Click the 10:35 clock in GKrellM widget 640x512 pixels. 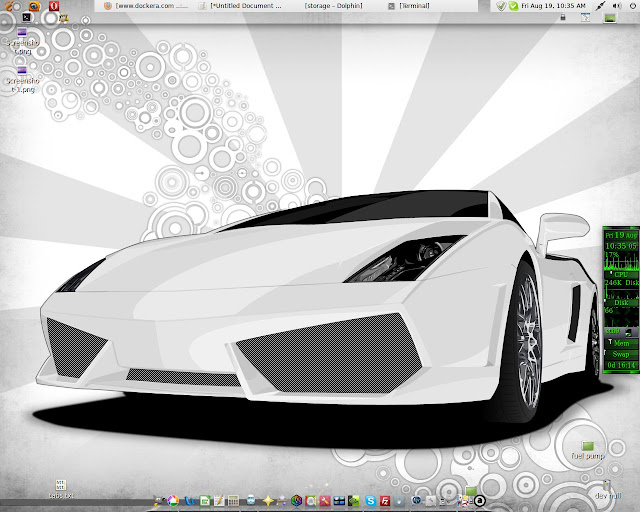coord(621,246)
